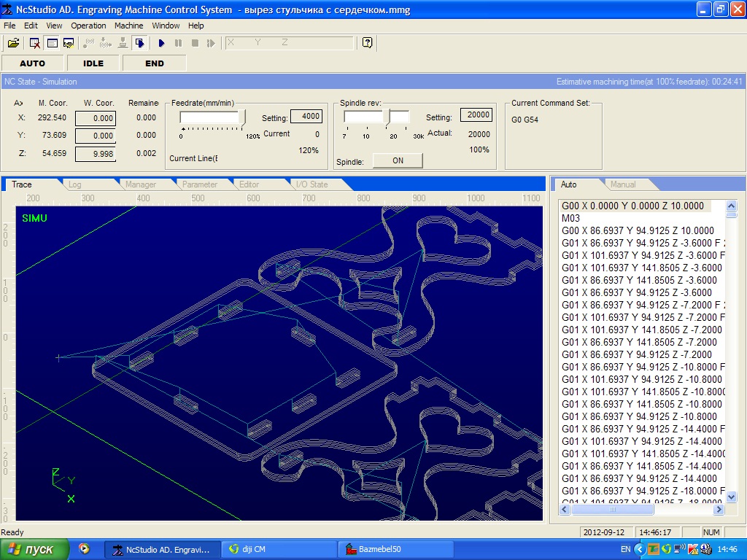This screenshot has height=560, width=747.
Task: Open the View menu
Action: tap(54, 26)
